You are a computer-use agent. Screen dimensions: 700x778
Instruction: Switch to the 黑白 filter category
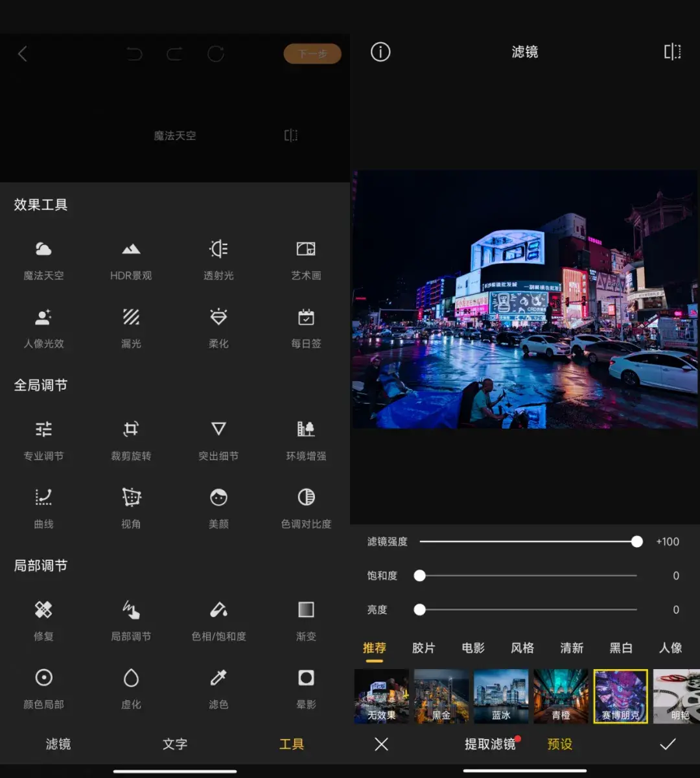click(620, 648)
